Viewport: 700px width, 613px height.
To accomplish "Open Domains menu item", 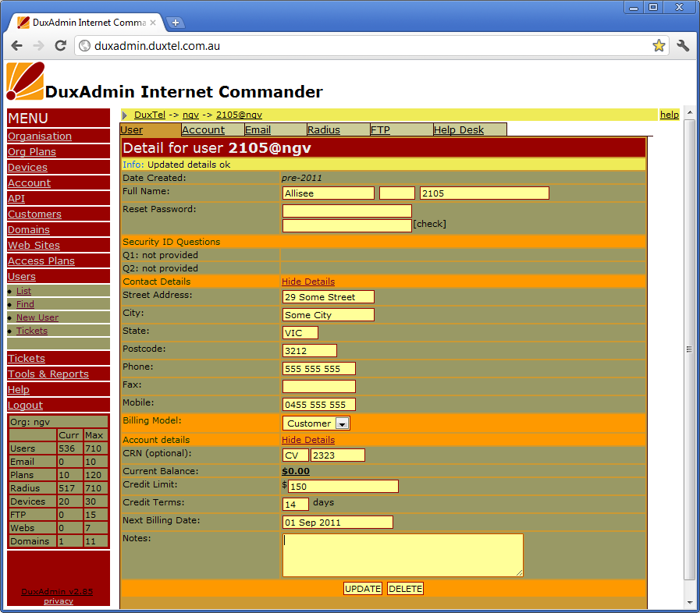I will (29, 230).
